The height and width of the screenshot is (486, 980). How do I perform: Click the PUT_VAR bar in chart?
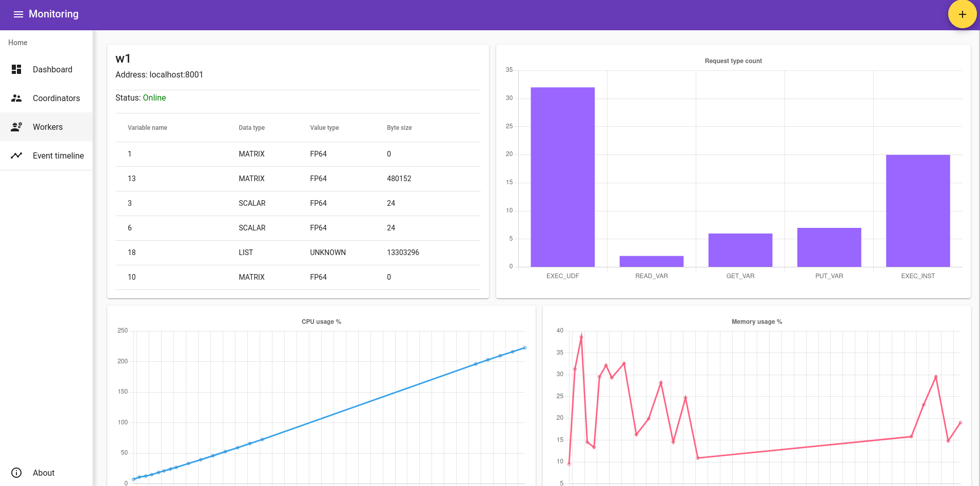click(x=829, y=247)
